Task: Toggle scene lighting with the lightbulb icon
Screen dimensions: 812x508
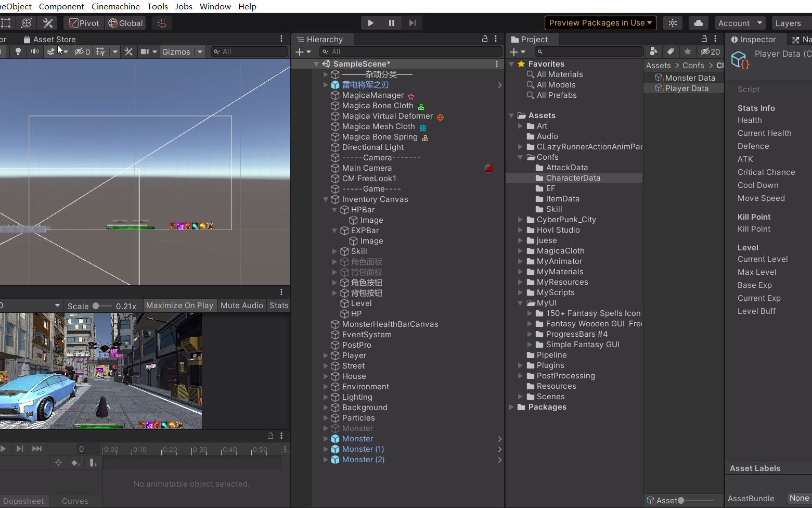Action: (x=18, y=52)
